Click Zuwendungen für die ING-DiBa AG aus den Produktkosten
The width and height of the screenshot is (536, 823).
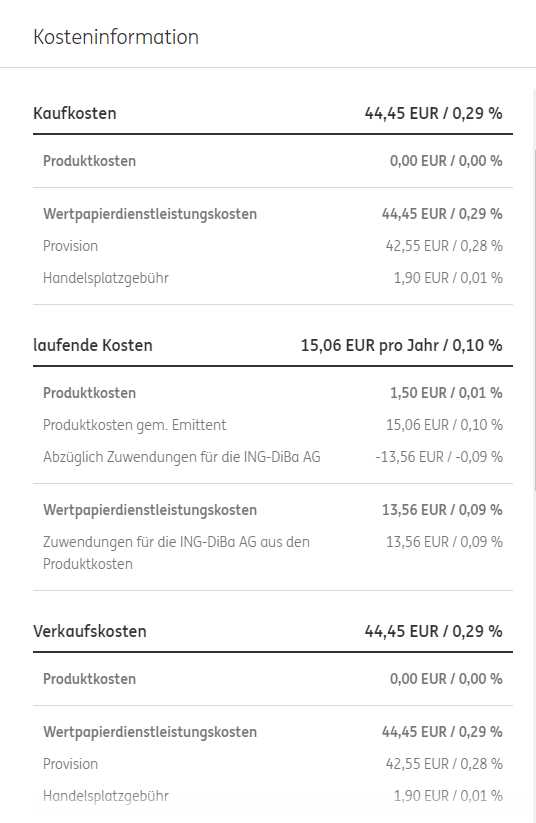[x=176, y=553]
